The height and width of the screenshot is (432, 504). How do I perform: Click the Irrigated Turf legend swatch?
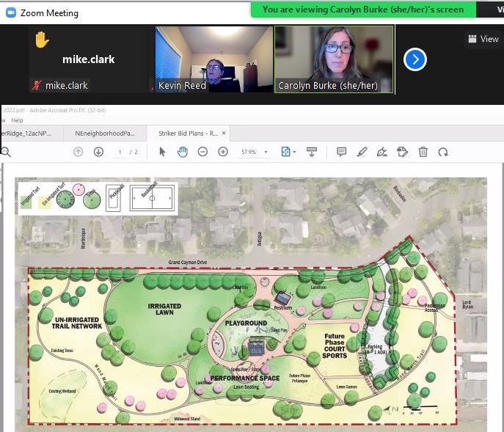(x=26, y=202)
